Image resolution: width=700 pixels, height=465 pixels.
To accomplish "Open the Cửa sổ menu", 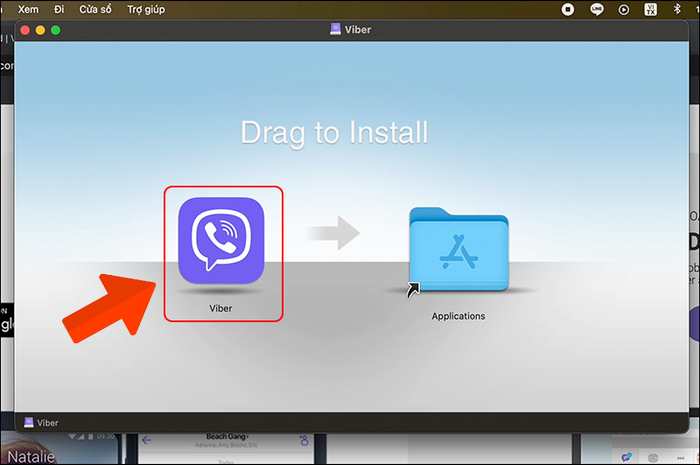I will click(95, 9).
